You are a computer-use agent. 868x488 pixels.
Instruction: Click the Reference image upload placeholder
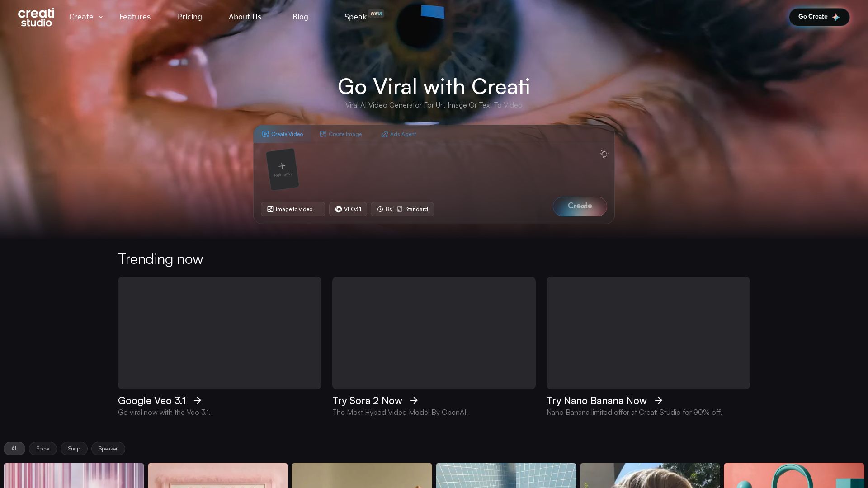(282, 169)
